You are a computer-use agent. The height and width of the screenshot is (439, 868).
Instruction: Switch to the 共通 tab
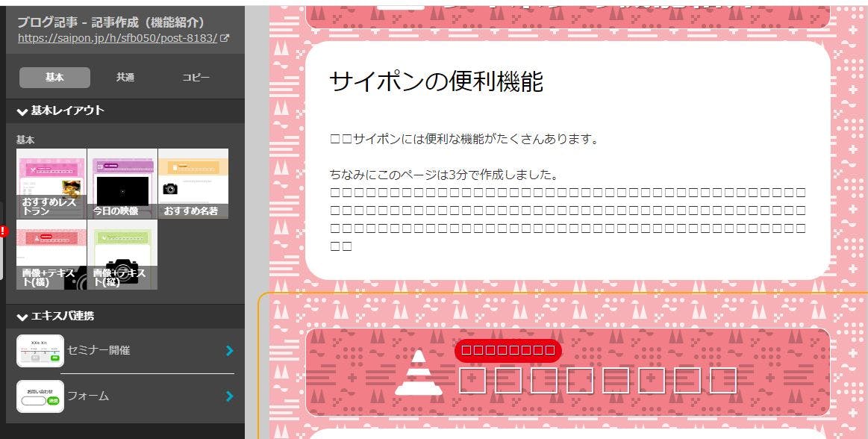(x=125, y=78)
